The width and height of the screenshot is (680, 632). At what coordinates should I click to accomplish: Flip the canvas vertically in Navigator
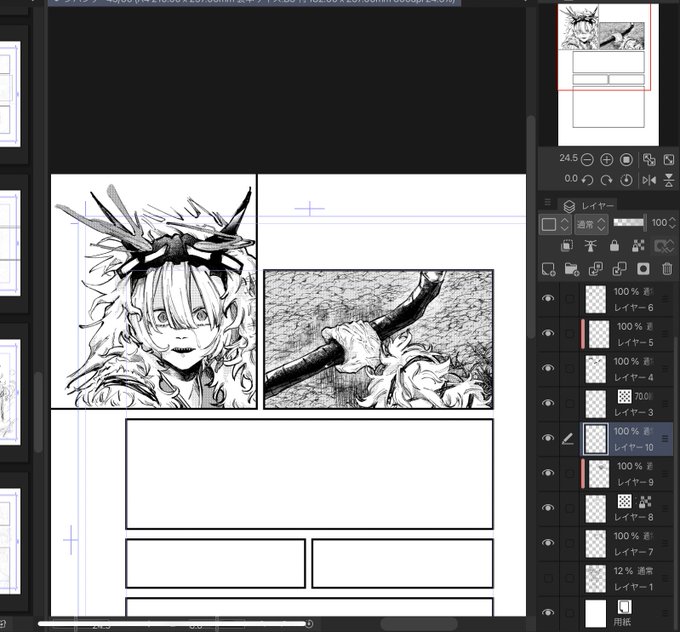(669, 180)
